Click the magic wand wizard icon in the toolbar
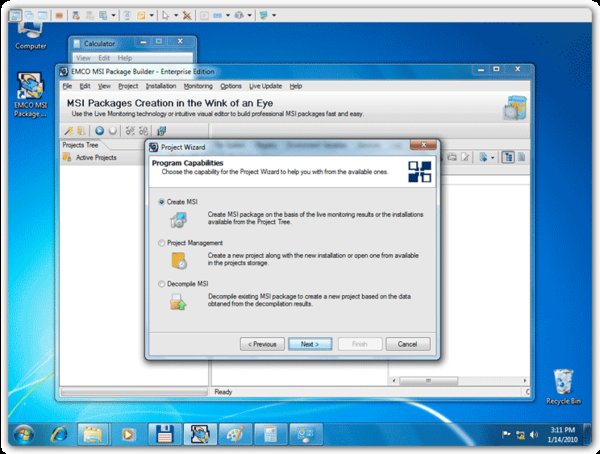 pyautogui.click(x=68, y=131)
